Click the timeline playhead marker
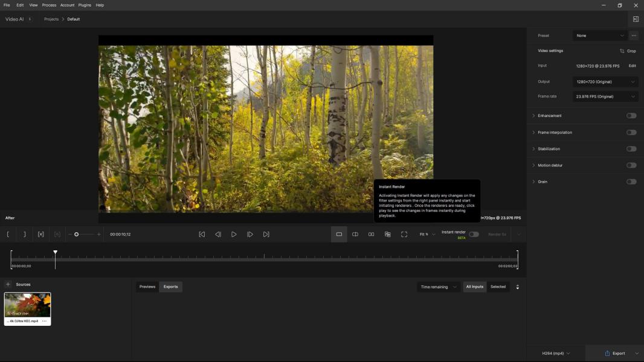 (55, 253)
